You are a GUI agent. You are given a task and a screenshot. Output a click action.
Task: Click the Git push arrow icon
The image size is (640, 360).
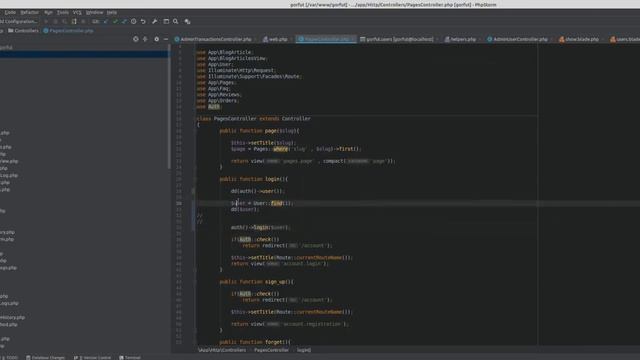click(124, 21)
